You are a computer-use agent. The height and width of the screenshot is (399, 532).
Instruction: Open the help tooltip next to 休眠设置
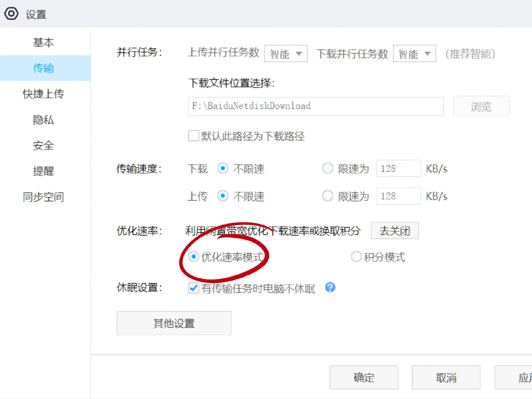[x=330, y=287]
